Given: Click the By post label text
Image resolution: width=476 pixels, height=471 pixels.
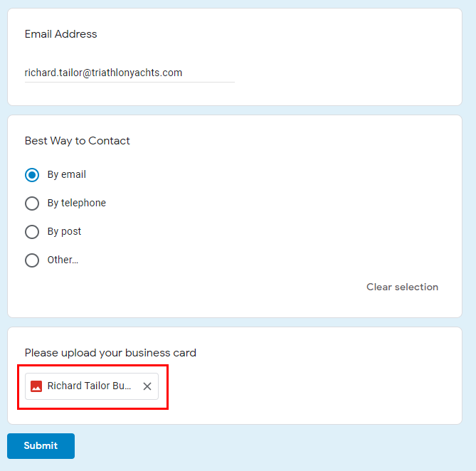Looking at the screenshot, I should [x=64, y=231].
